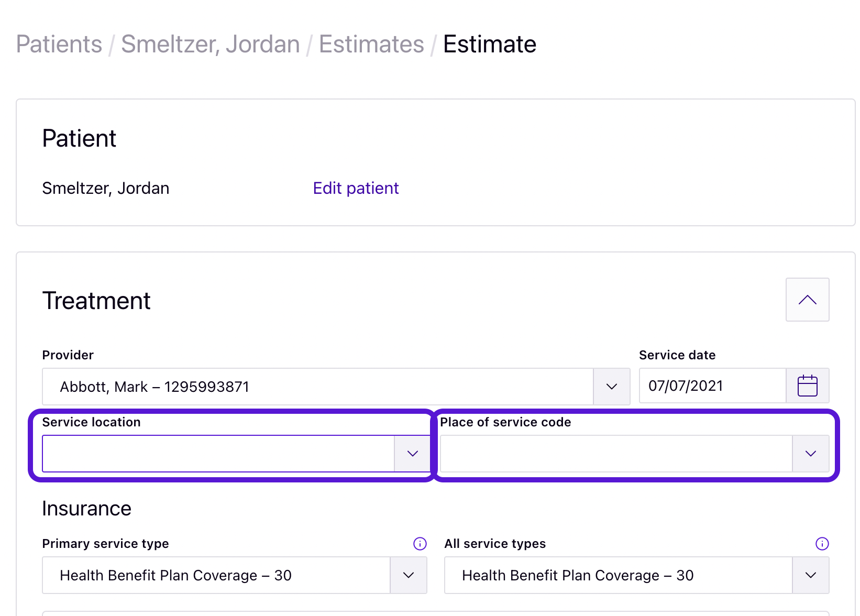The height and width of the screenshot is (616, 860).
Task: Collapse the Treatment section
Action: click(807, 300)
